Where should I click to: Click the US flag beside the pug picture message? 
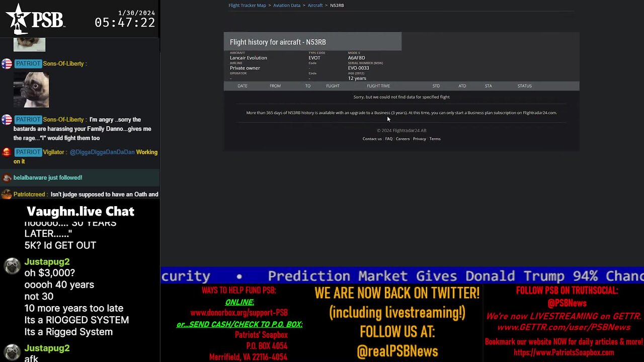point(7,64)
